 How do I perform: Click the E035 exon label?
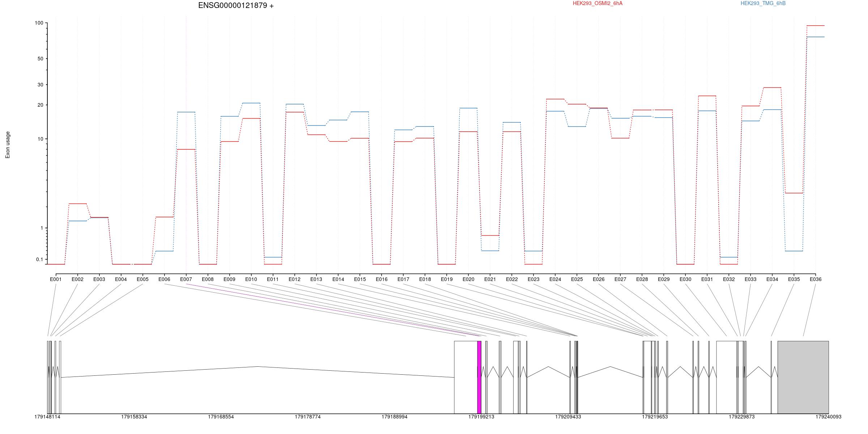coord(794,279)
